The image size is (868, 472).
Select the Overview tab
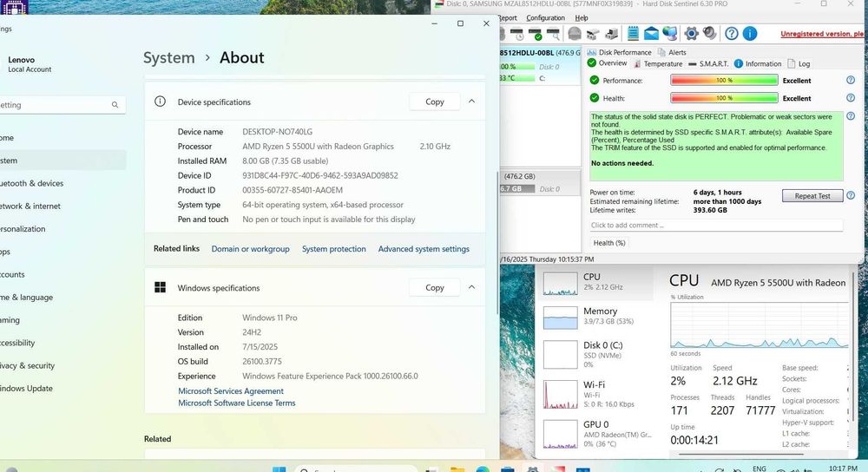pos(608,63)
